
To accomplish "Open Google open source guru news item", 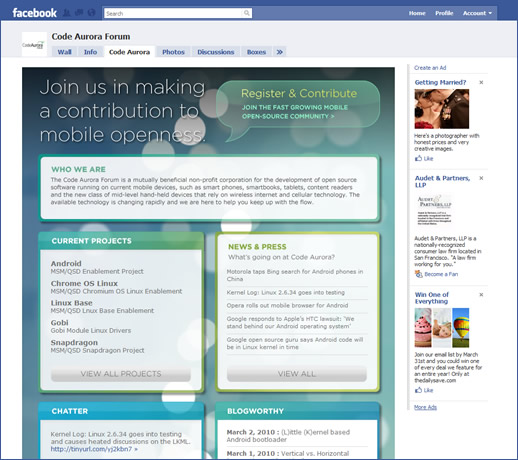I will point(295,343).
